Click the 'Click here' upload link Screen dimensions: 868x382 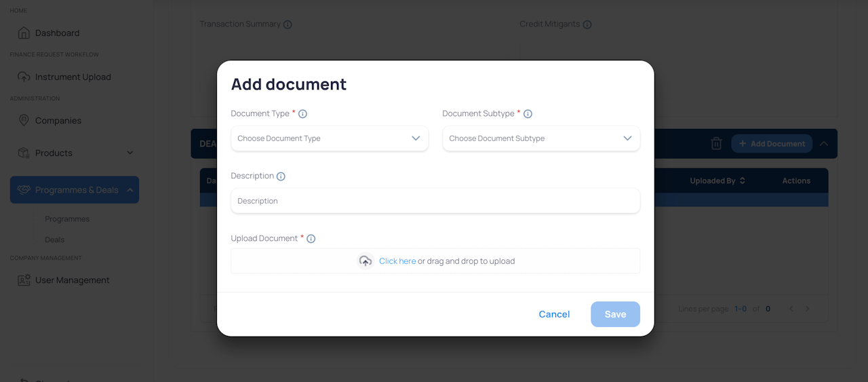pos(397,261)
